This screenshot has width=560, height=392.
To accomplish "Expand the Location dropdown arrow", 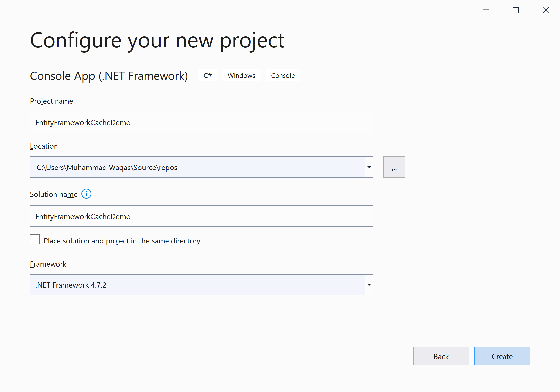I will click(x=369, y=167).
